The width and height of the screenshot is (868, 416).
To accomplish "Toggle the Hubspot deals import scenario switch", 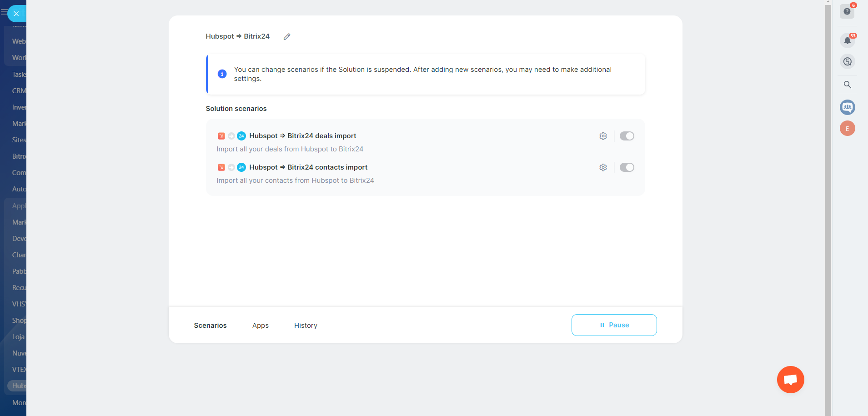I will click(627, 136).
